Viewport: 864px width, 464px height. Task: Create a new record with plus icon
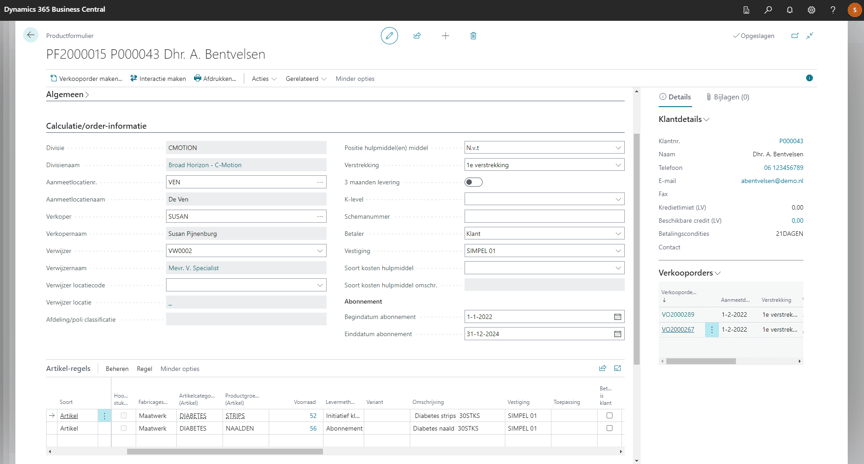pyautogui.click(x=445, y=36)
